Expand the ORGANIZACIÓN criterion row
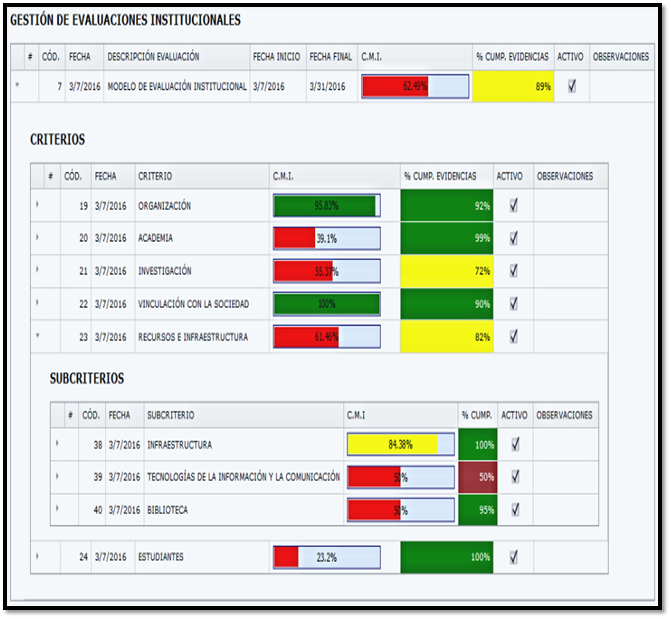 pos(37,206)
